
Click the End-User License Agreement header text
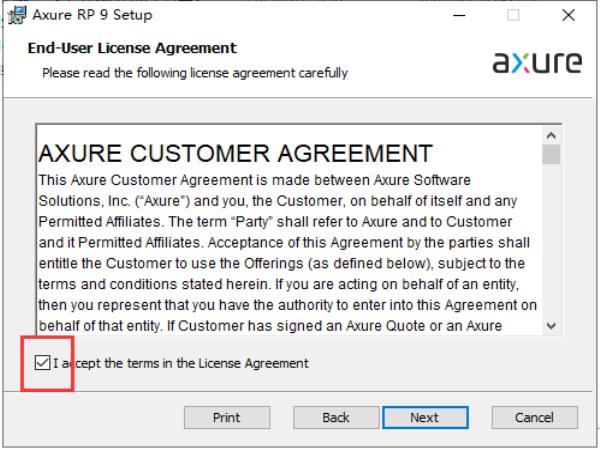coord(132,48)
